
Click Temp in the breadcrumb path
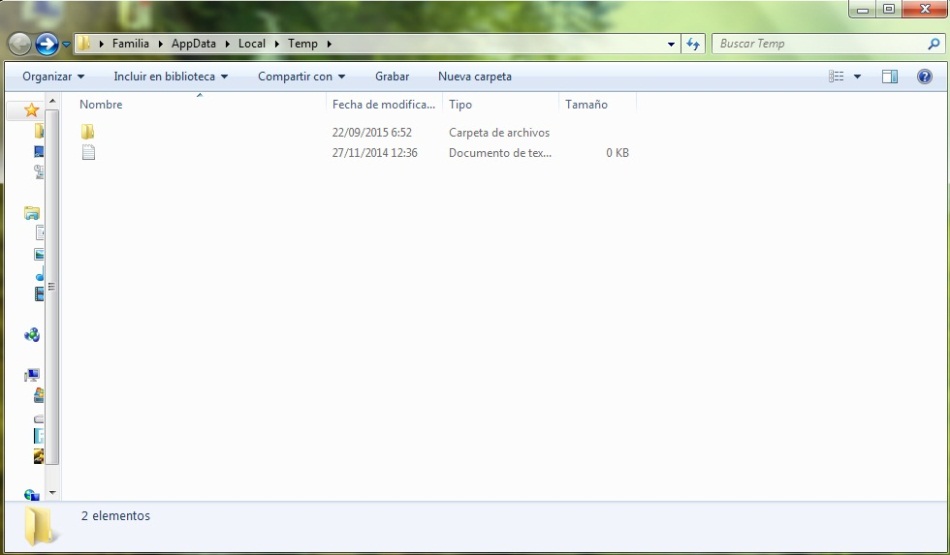(302, 44)
